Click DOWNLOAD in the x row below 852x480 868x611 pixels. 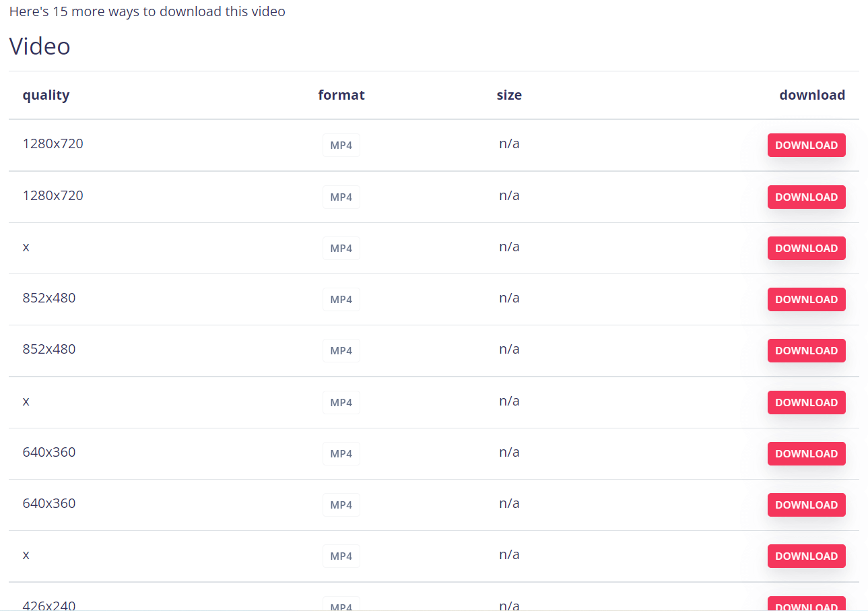[x=806, y=402]
